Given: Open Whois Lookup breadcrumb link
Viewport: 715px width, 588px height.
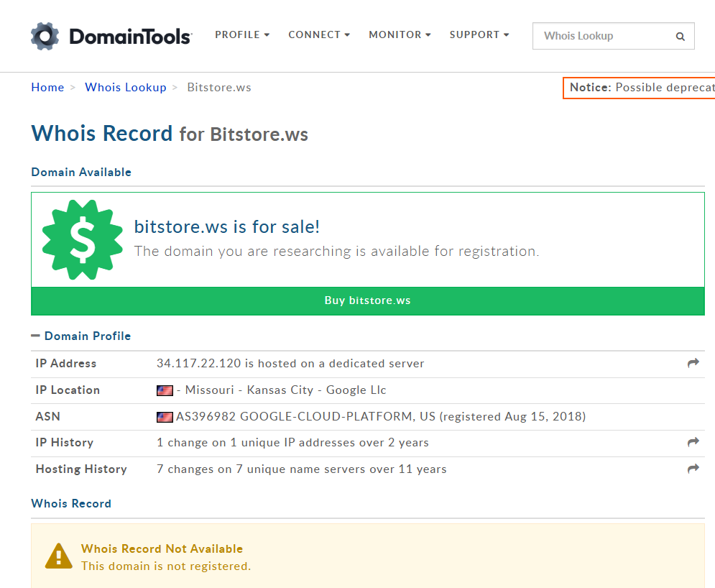Looking at the screenshot, I should (126, 87).
